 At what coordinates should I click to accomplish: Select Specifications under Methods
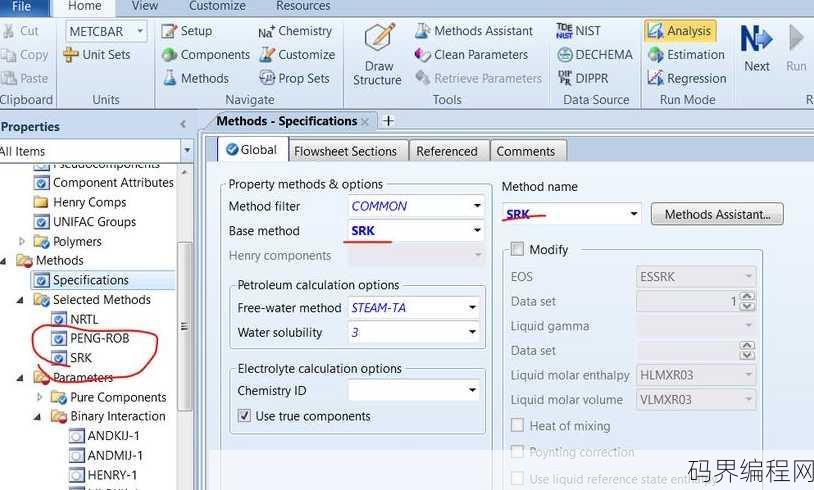103,280
